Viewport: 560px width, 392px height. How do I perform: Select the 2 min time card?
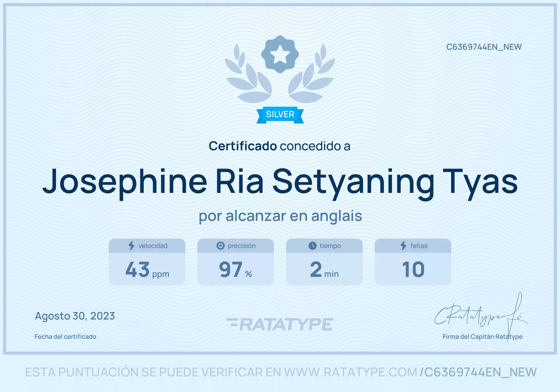pos(324,262)
